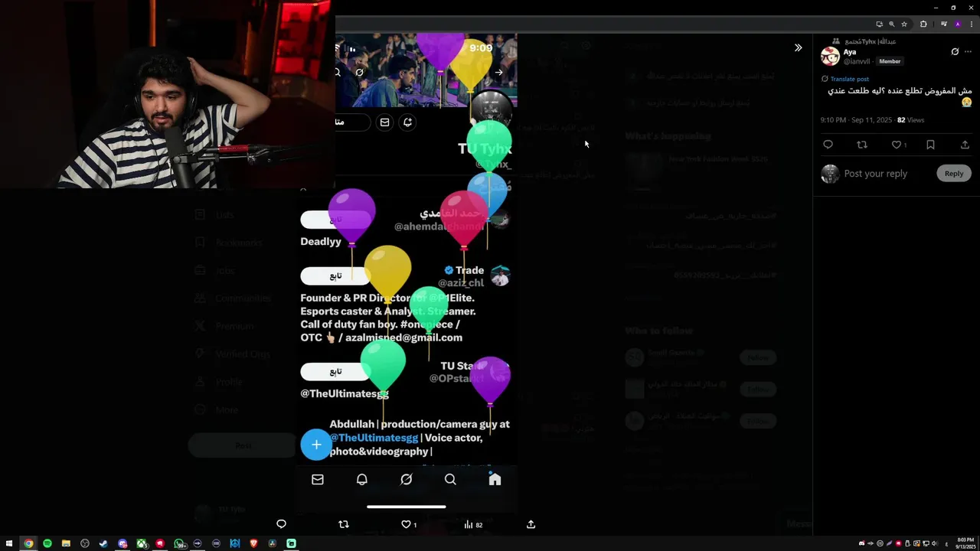This screenshot has width=980, height=551.
Task: Click the Aya display name
Action: tap(850, 52)
